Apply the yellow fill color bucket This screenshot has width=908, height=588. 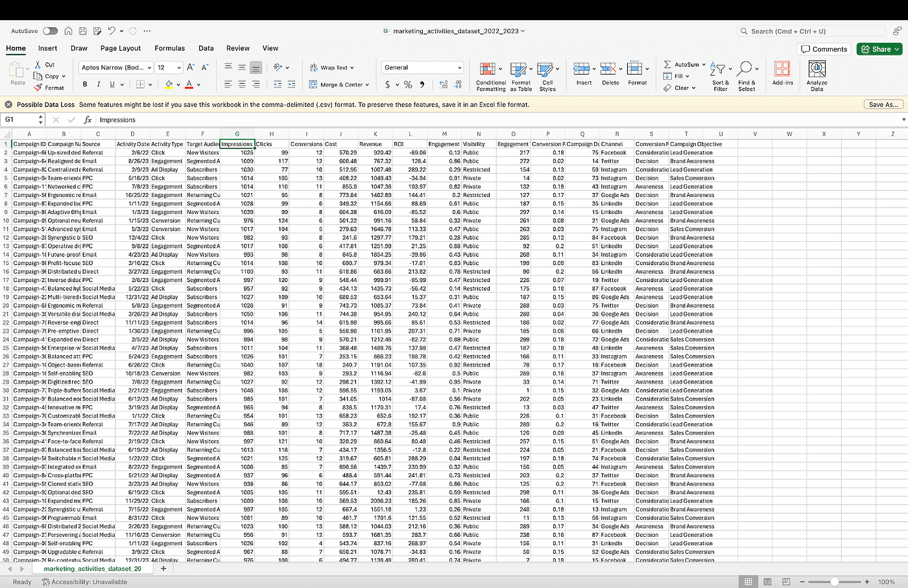(x=169, y=84)
